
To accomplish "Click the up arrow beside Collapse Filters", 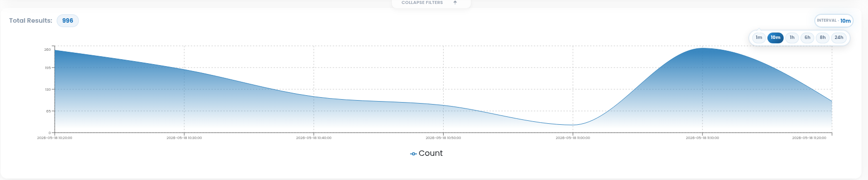I will click(455, 2).
